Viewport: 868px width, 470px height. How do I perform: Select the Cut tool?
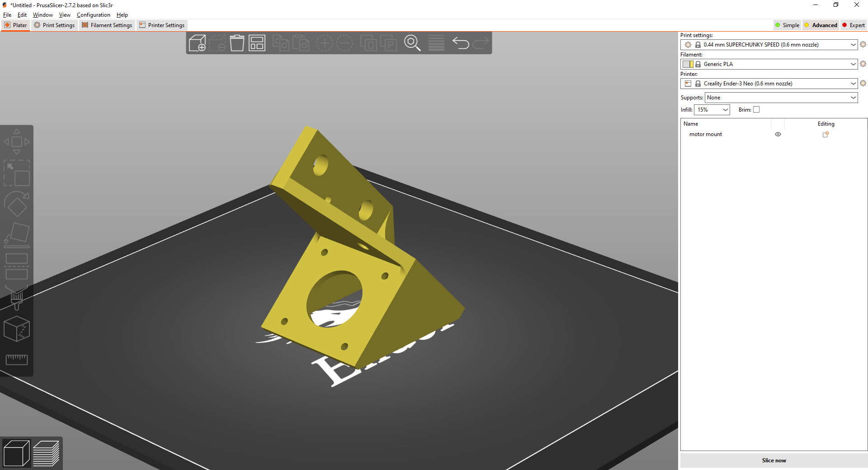coord(17,266)
